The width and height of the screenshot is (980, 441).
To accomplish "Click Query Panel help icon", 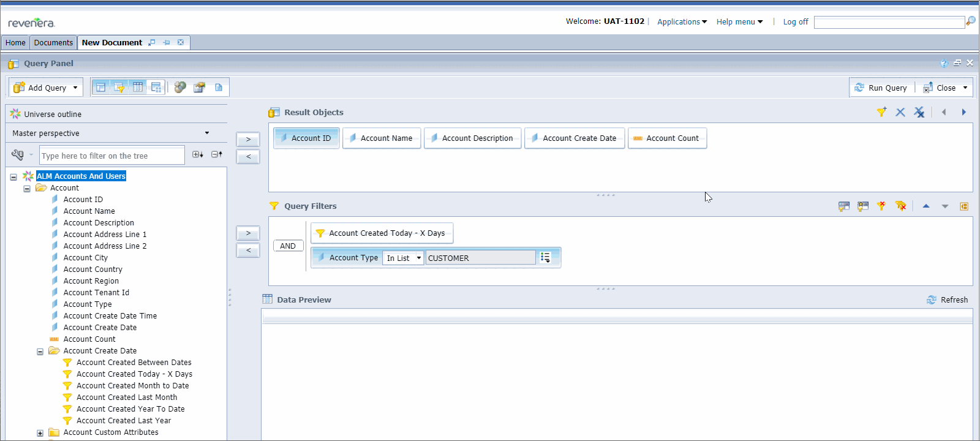I will [944, 63].
